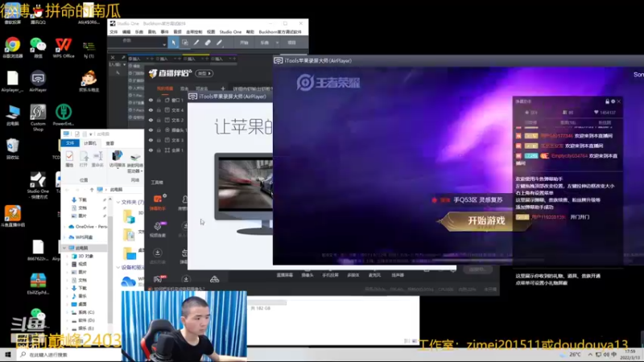Toggle visibility eye for 摄像头 1 source
This screenshot has width=644, height=362.
(151, 130)
